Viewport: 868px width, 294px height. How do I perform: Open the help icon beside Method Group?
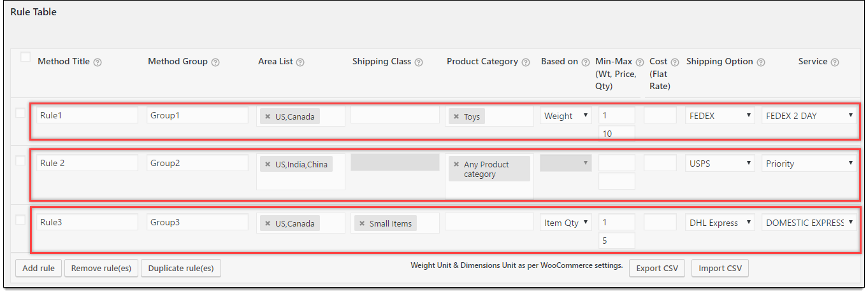215,62
